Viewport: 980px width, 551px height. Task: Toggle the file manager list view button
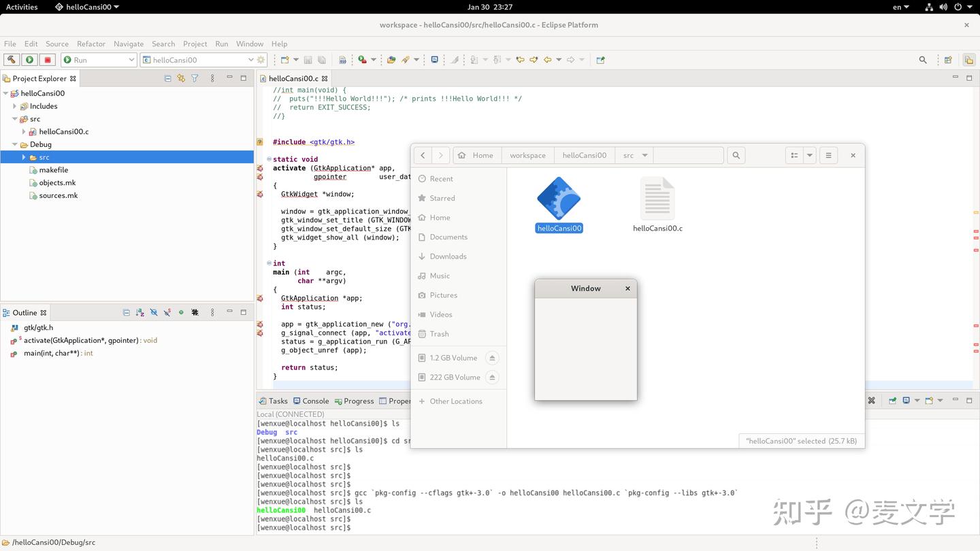click(794, 155)
